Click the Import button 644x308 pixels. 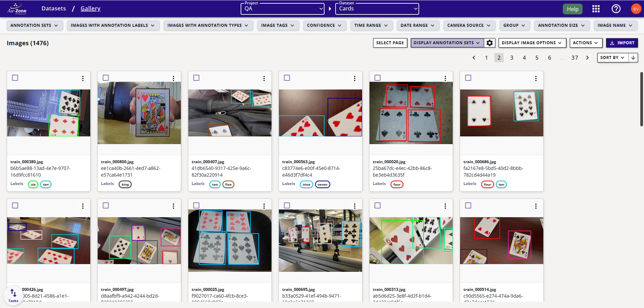(622, 43)
